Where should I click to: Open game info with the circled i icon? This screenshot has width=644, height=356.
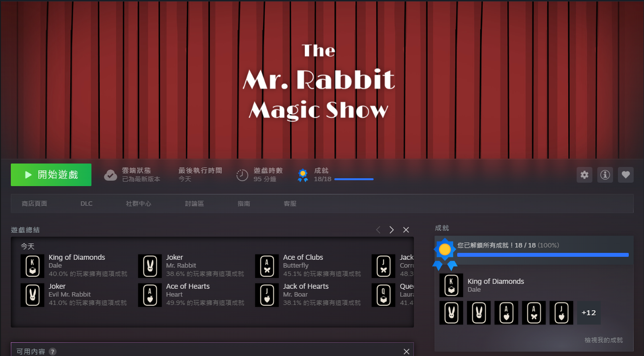tap(605, 175)
